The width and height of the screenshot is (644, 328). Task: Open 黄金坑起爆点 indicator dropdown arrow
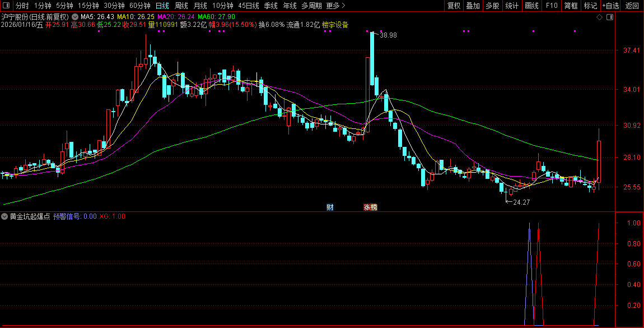click(4, 216)
